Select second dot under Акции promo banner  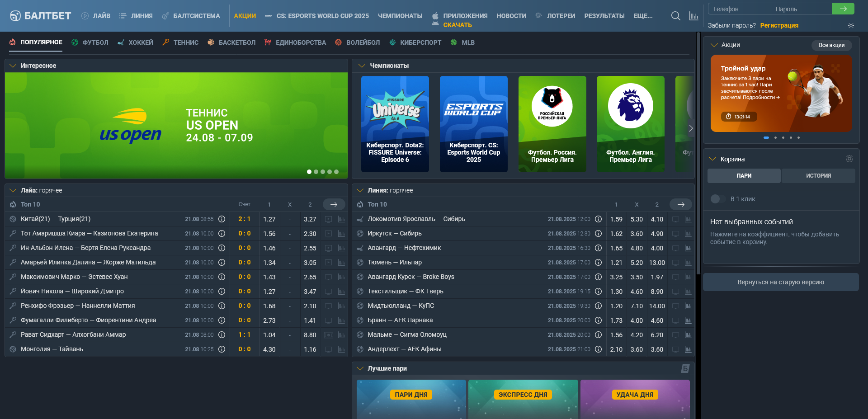tap(775, 137)
